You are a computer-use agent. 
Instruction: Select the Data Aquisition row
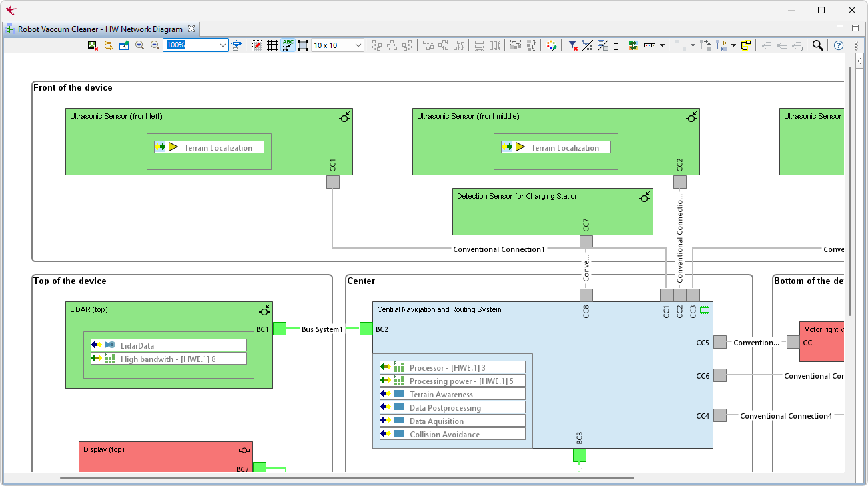pyautogui.click(x=452, y=421)
